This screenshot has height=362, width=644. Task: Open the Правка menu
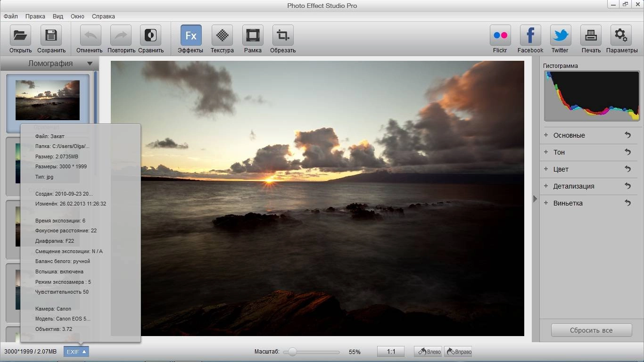[x=35, y=16]
